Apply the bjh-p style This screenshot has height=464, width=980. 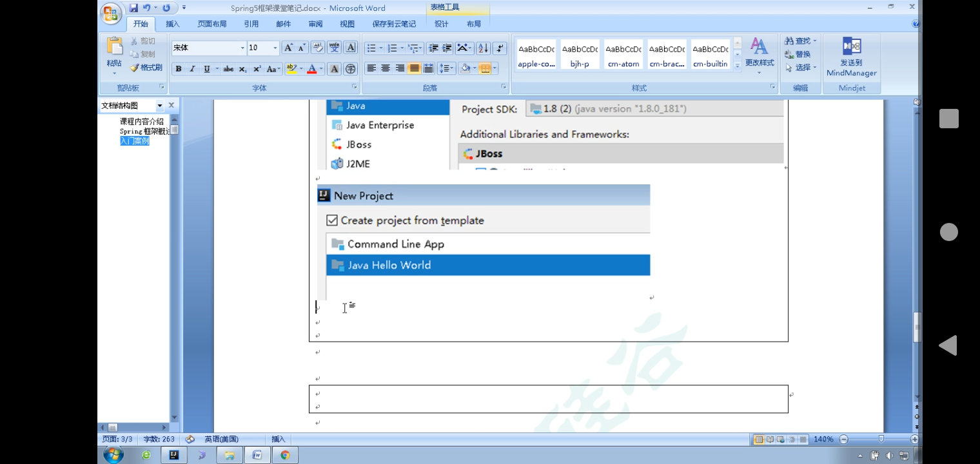(x=580, y=55)
